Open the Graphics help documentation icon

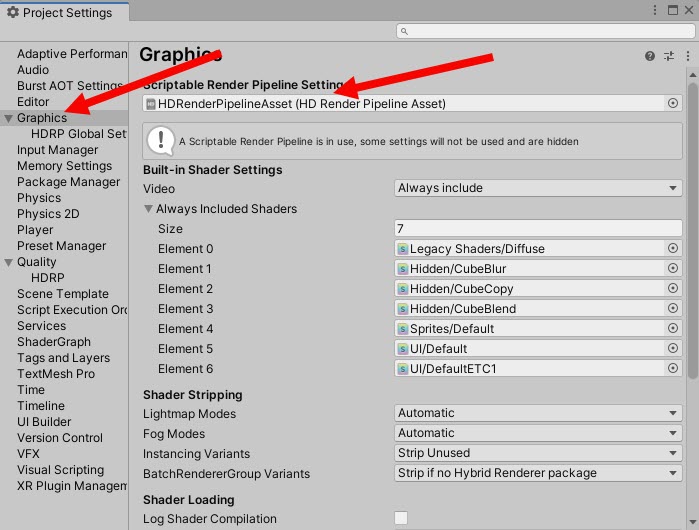point(650,56)
